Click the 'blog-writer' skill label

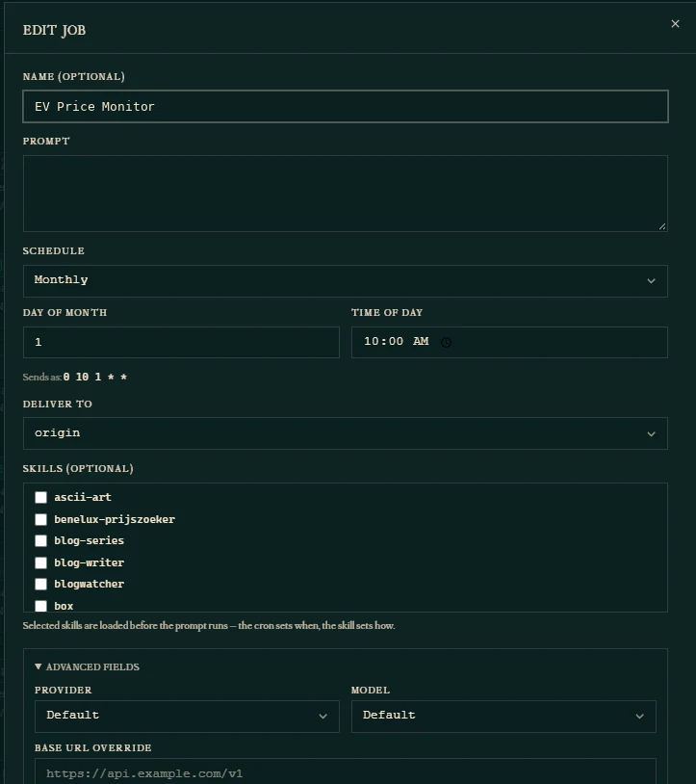click(x=89, y=563)
